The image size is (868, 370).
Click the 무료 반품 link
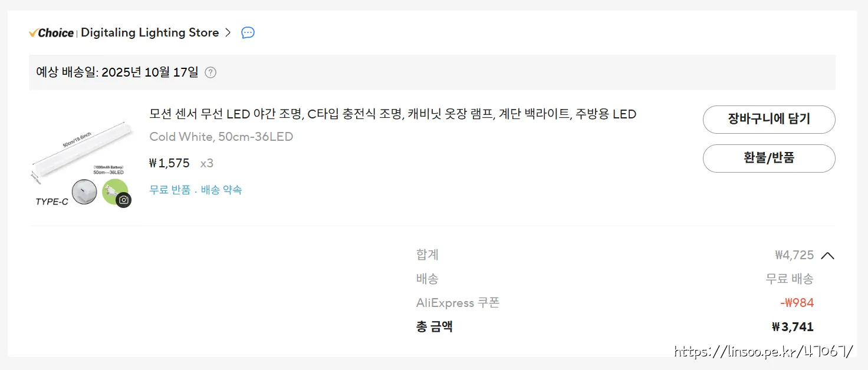point(170,190)
